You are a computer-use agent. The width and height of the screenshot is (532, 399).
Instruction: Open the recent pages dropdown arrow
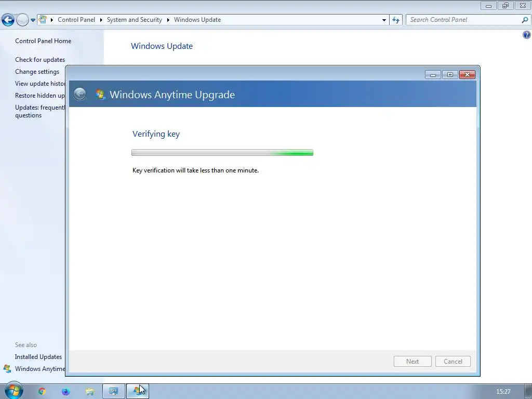[x=33, y=20]
